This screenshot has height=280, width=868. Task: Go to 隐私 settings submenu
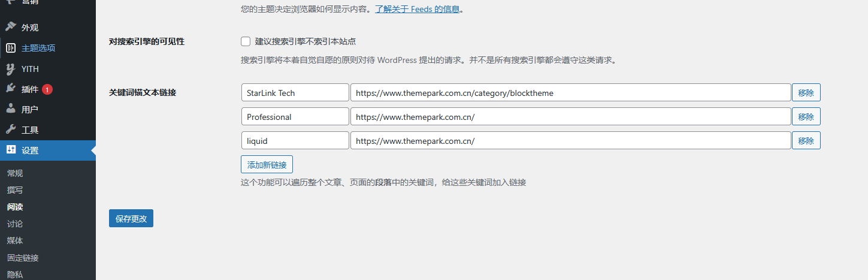(x=15, y=275)
